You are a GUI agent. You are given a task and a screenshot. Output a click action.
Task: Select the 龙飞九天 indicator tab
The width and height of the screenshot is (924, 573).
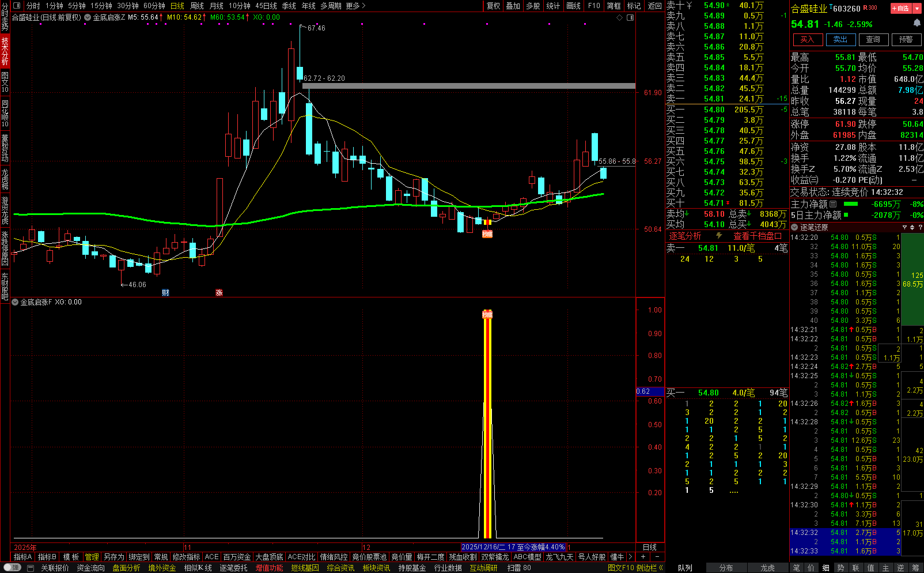click(x=560, y=557)
